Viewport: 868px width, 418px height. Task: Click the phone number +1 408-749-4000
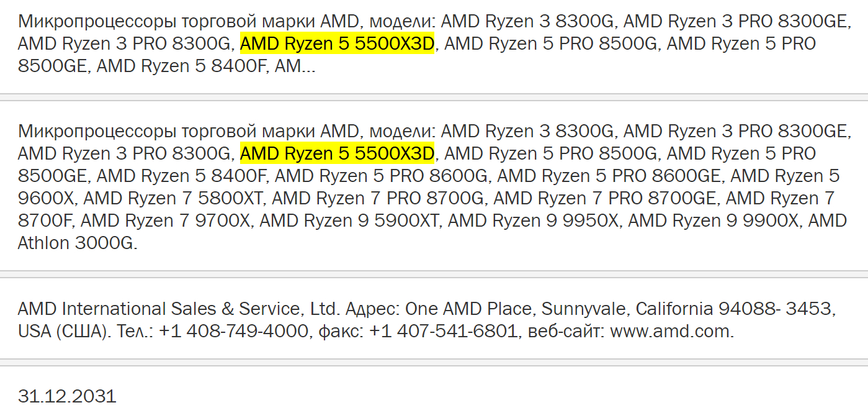click(233, 331)
